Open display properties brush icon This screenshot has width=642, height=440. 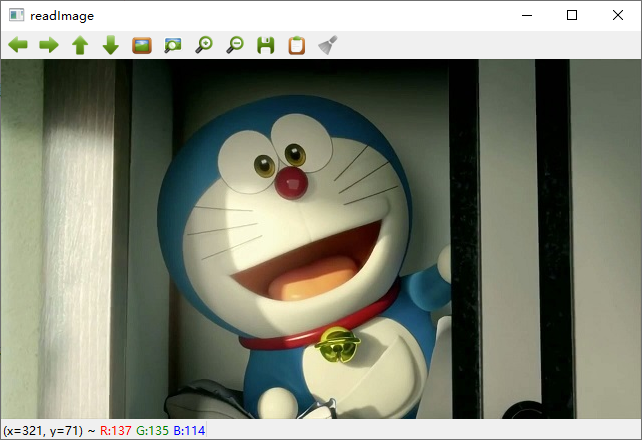(328, 45)
